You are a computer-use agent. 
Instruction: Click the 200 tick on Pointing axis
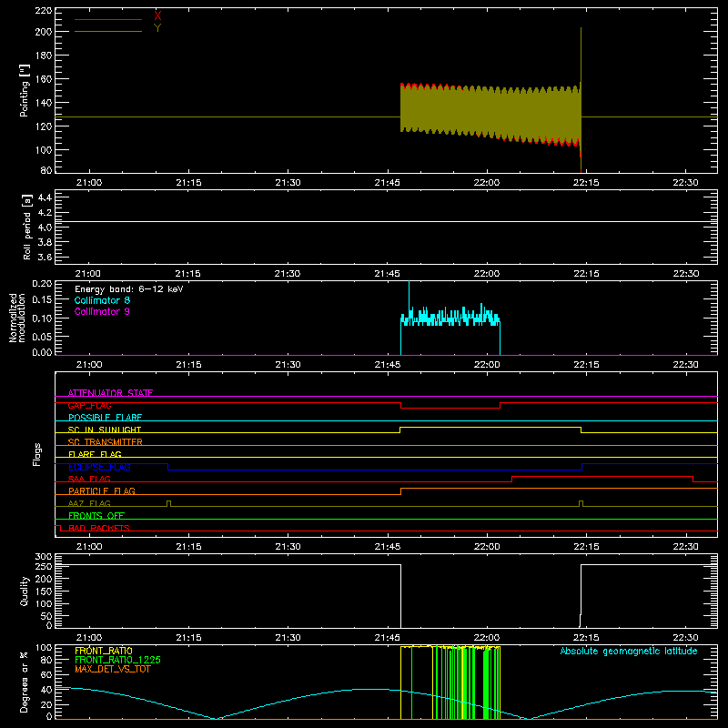coord(44,32)
